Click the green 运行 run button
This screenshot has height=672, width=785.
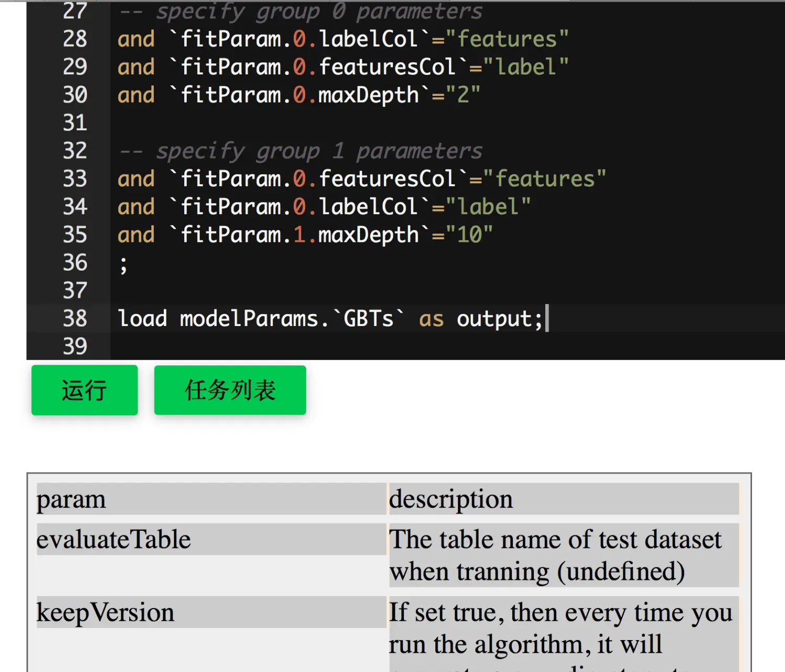coord(84,390)
